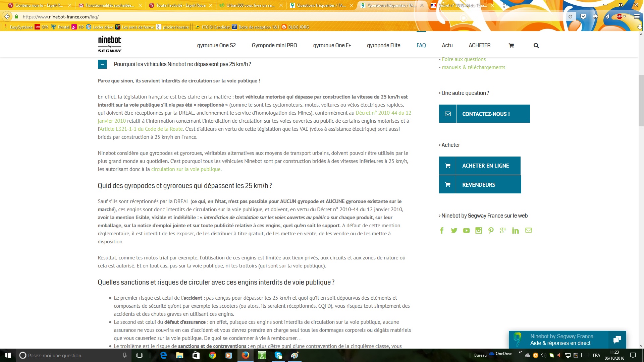Open the shopping cart icon in navigation
The width and height of the screenshot is (644, 362).
[511, 46]
